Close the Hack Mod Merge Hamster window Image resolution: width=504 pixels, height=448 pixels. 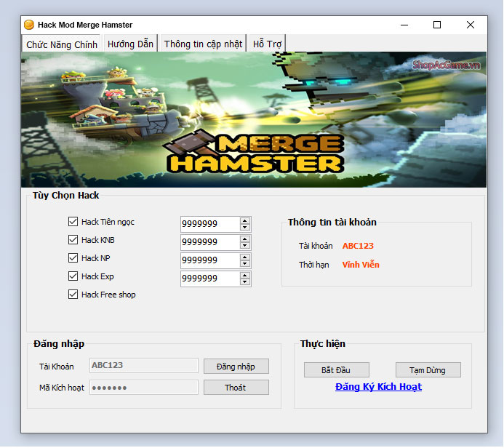[x=471, y=25]
